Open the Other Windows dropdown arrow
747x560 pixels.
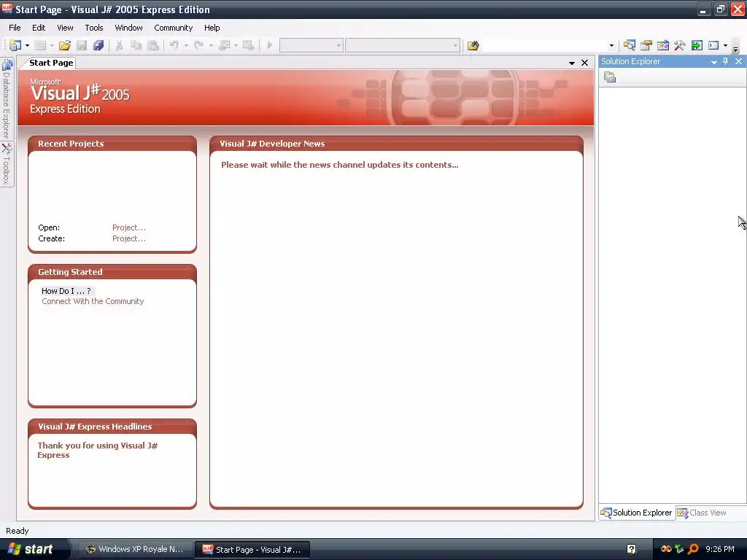click(x=726, y=46)
